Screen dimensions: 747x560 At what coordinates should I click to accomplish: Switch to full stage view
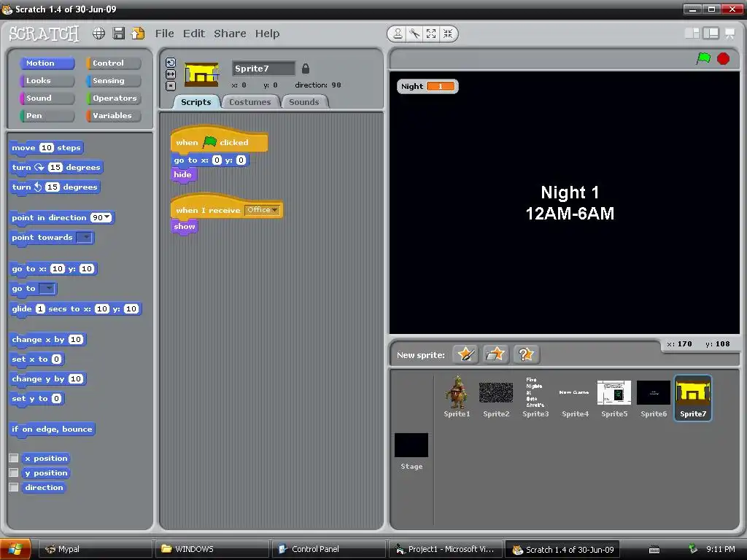[x=711, y=33]
